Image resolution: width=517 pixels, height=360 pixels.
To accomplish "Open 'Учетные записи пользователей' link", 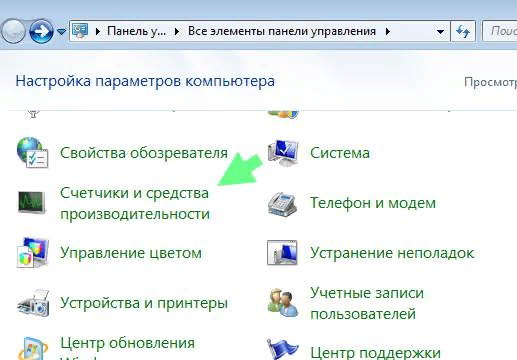I will pos(367,303).
